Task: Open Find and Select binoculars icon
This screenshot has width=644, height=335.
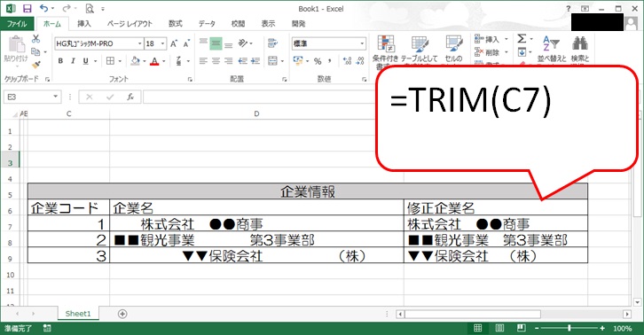Action: click(x=580, y=50)
